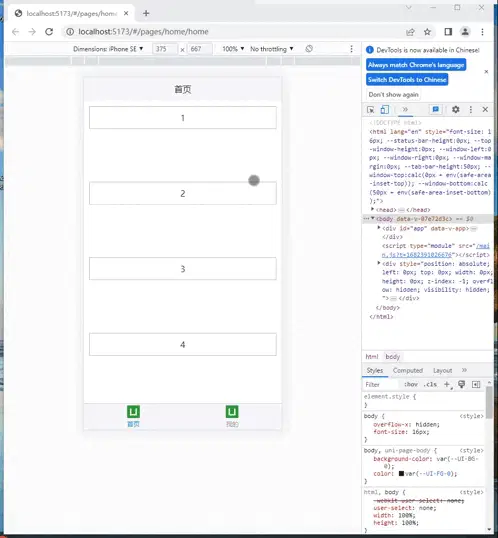The width and height of the screenshot is (498, 538).
Task: Click the width field showing 375
Action: (165, 49)
